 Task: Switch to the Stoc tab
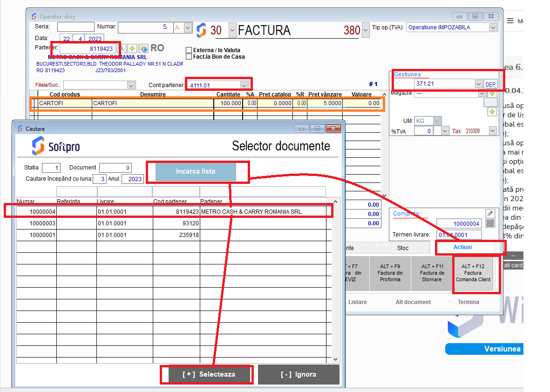pos(403,248)
